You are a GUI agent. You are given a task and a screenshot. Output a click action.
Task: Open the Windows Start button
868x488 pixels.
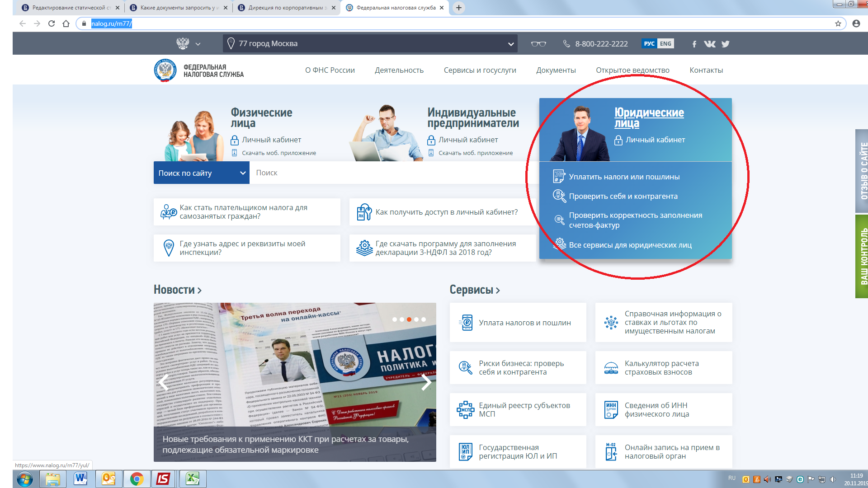tap(25, 479)
